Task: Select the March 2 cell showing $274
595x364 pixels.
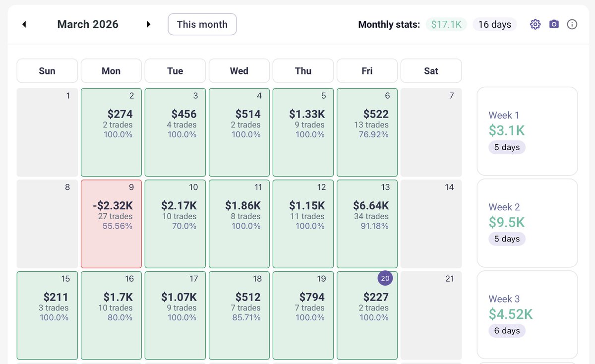Action: (x=111, y=131)
